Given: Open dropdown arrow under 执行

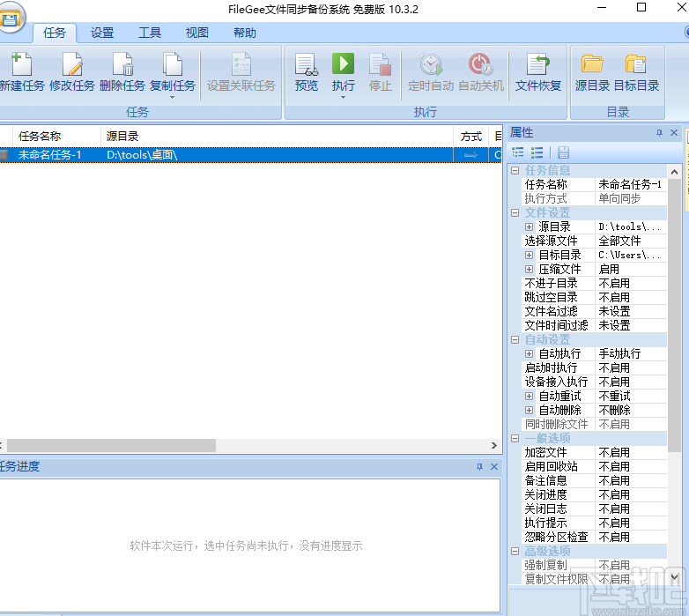Looking at the screenshot, I should point(344,98).
